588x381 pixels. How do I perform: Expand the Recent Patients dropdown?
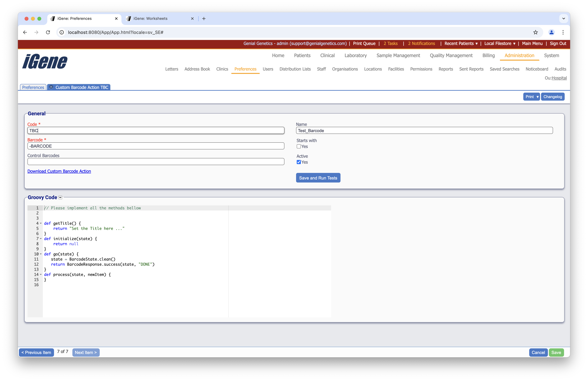coord(461,44)
